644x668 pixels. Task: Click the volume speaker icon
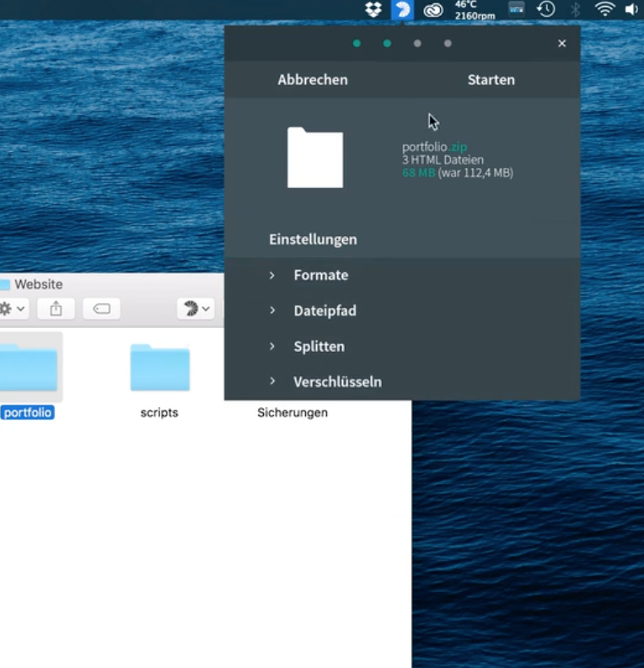pos(631,9)
